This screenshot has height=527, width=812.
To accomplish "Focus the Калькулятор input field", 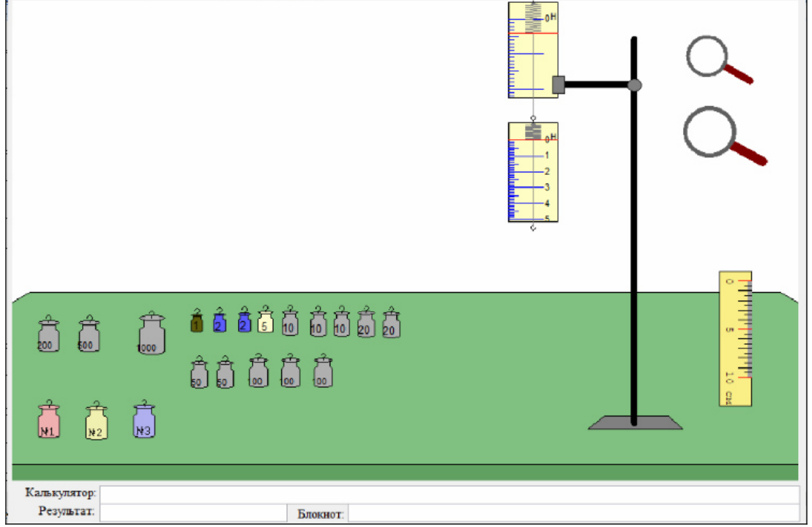I will tap(450, 493).
